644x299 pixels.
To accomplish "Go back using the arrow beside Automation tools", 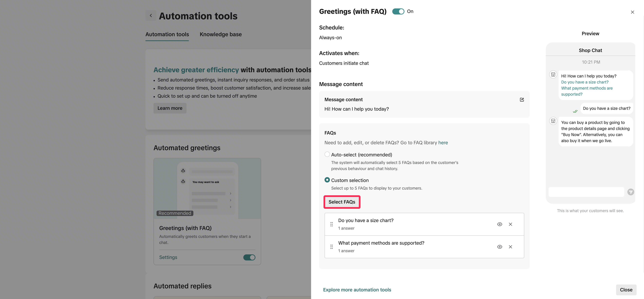I will tap(151, 15).
